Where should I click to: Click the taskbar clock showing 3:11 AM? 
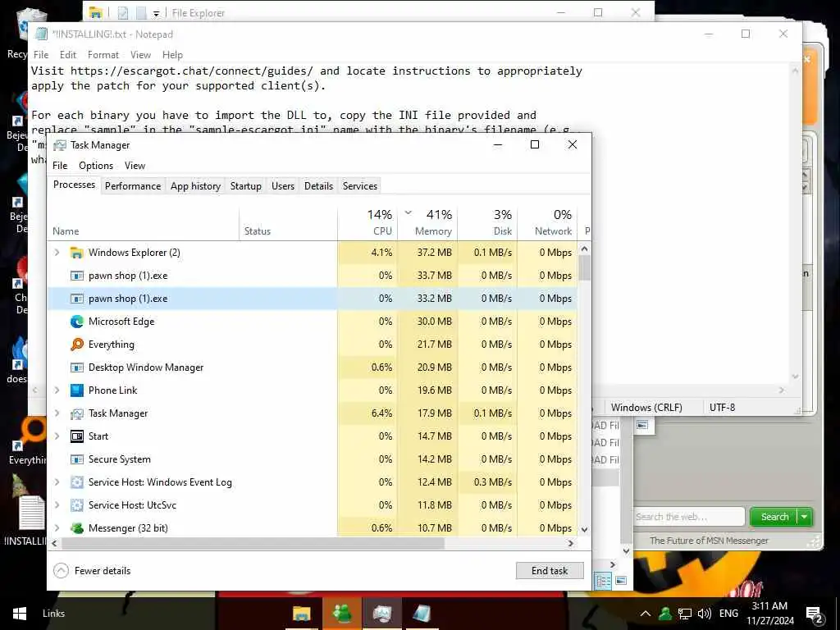point(770,614)
